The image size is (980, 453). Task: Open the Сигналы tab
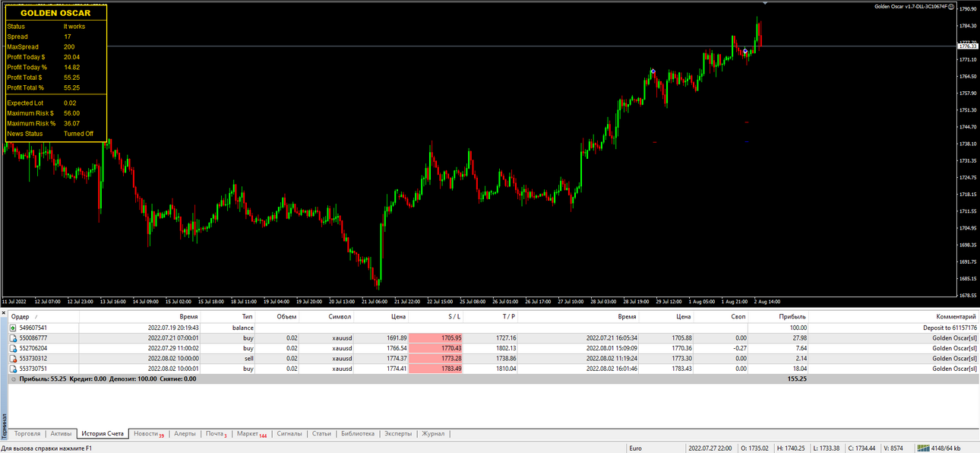[x=289, y=433]
